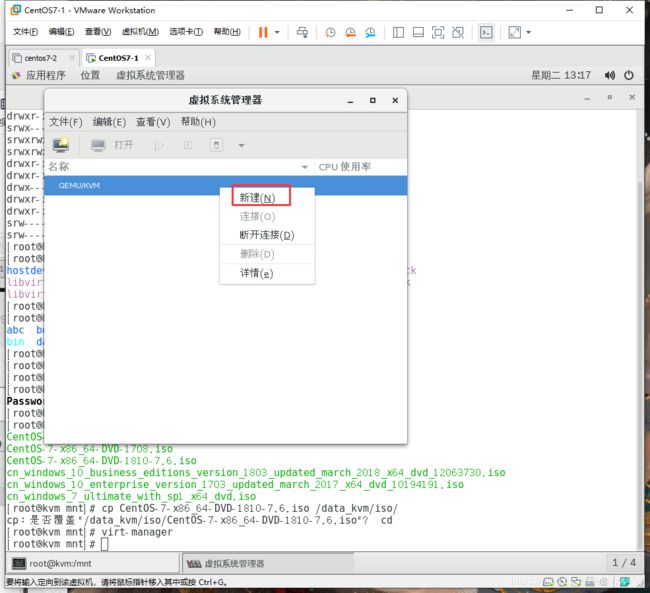Open the GNOME 位置 menu
Viewport: 650px width, 593px height.
(x=90, y=75)
